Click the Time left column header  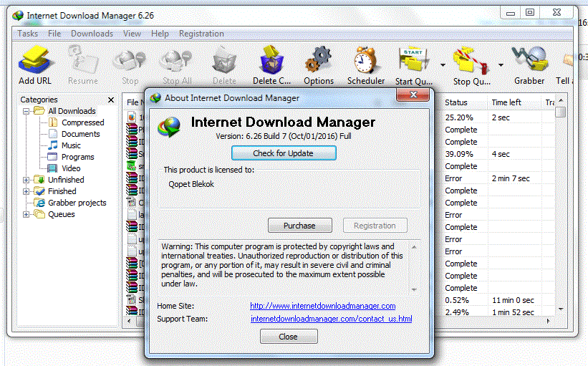coord(514,102)
